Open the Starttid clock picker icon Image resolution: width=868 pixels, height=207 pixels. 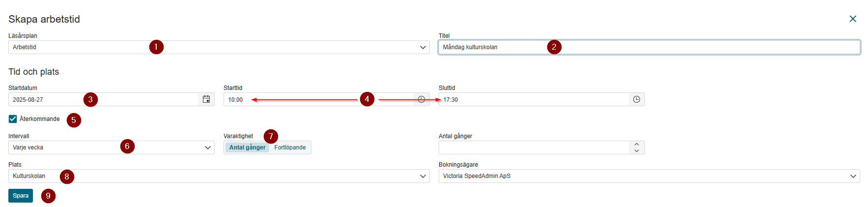[421, 99]
